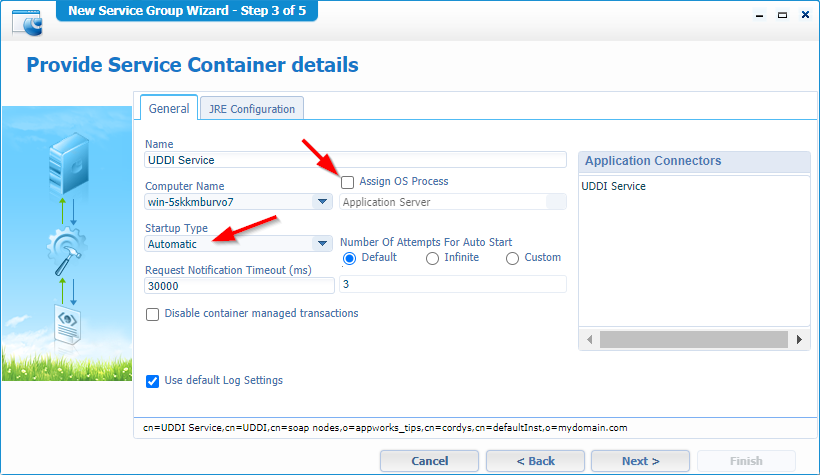Select the Infinite auto start attempts option

tap(433, 258)
